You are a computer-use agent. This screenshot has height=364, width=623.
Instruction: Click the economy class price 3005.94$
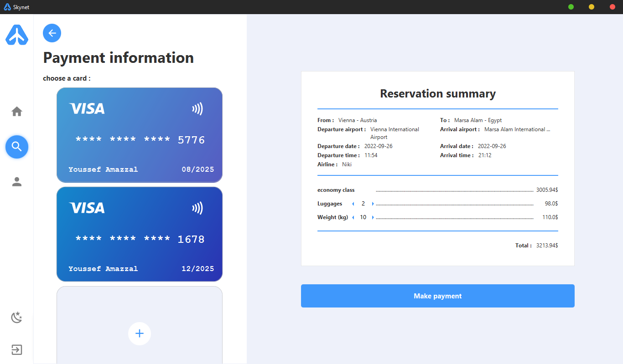tap(547, 190)
